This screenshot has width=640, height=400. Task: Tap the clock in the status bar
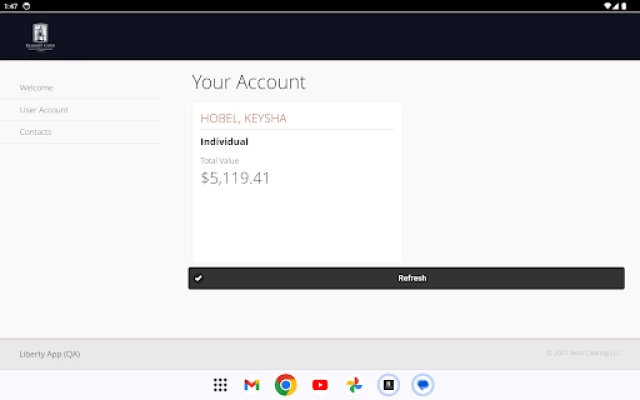click(x=9, y=5)
